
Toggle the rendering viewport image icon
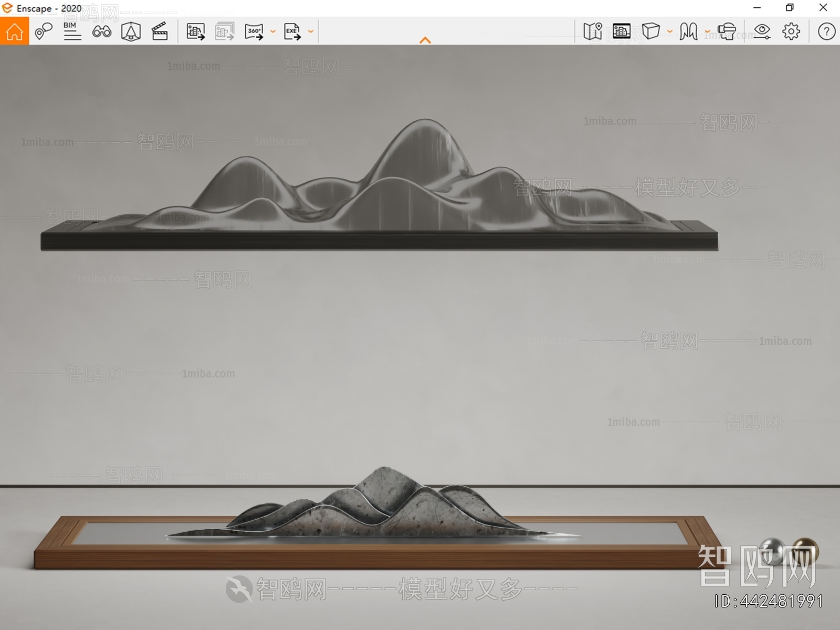[x=622, y=31]
